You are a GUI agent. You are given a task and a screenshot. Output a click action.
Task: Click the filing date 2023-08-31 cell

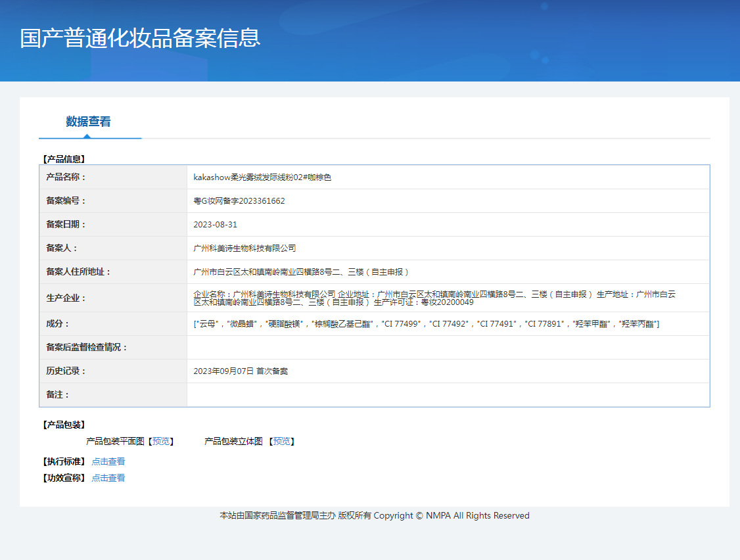(215, 225)
